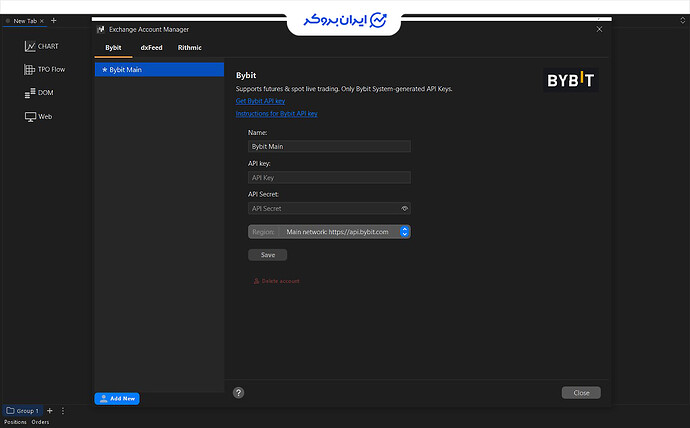Screen dimensions: 690x428
Task: Open the Group 1 options menu dots
Action: (x=62, y=411)
